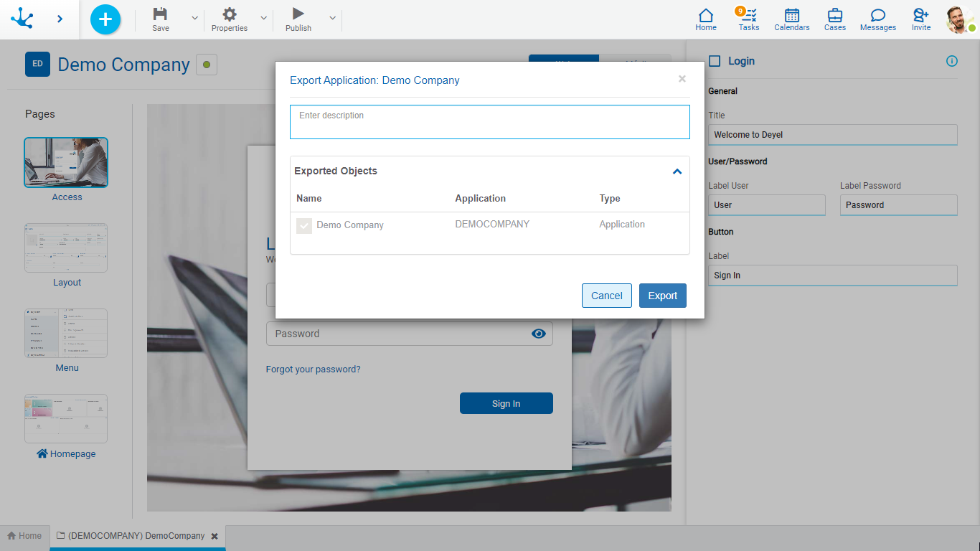Click the Application type cell
Screen dimensions: 980x551
[622, 224]
